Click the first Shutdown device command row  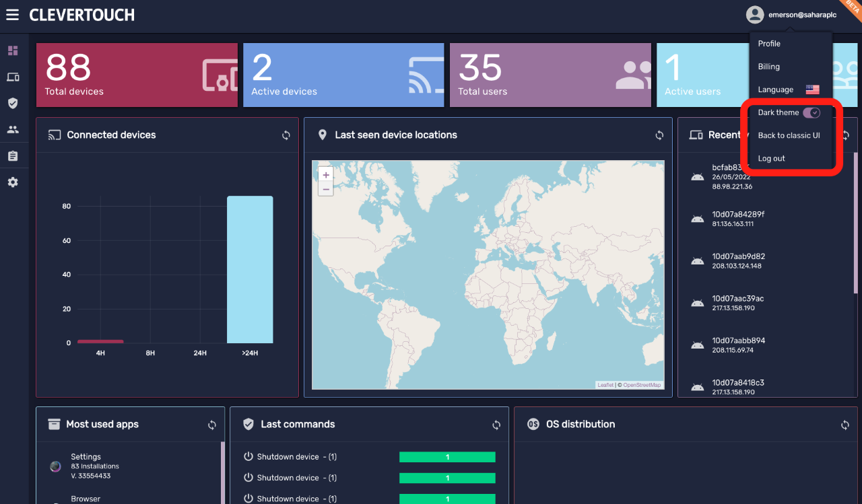click(369, 457)
